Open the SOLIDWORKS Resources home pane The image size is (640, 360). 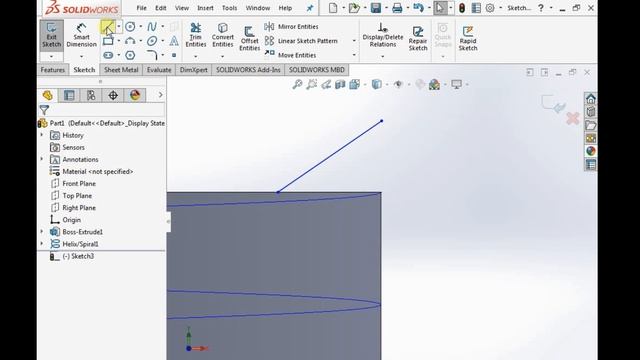coord(590,99)
